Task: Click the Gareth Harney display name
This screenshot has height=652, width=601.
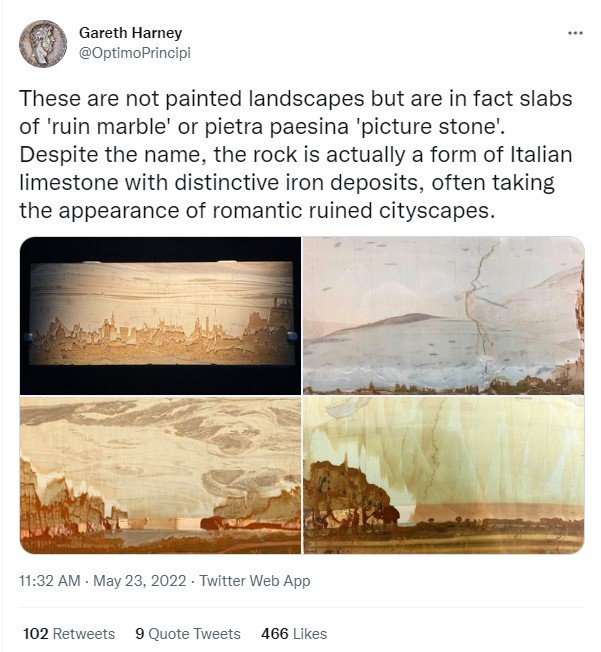Action: point(130,32)
